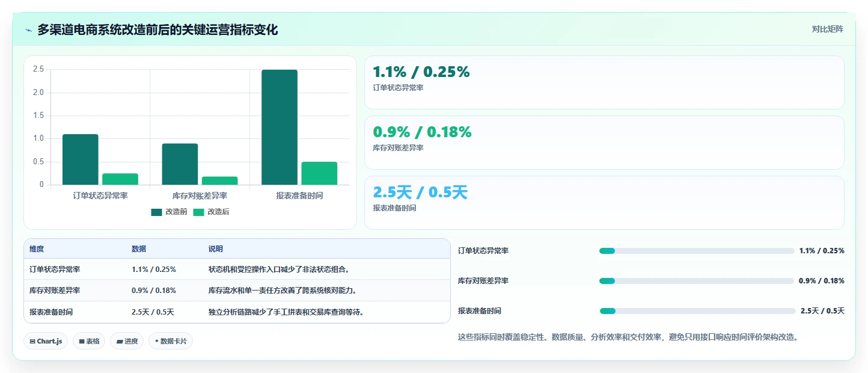The image size is (868, 373).
Task: Click the 报表准备时间 chart axis label
Action: (x=299, y=196)
